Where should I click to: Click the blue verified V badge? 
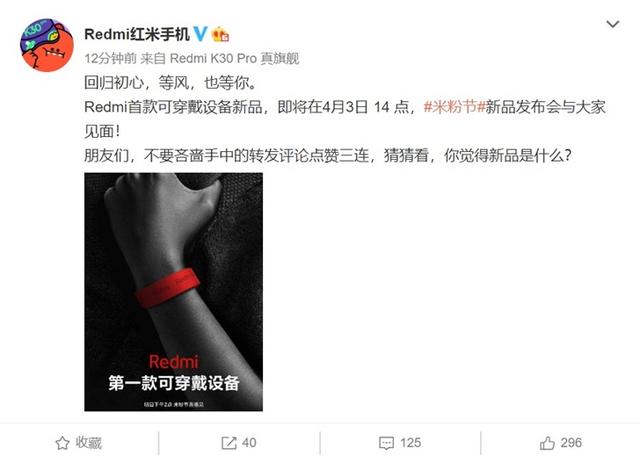[x=200, y=34]
